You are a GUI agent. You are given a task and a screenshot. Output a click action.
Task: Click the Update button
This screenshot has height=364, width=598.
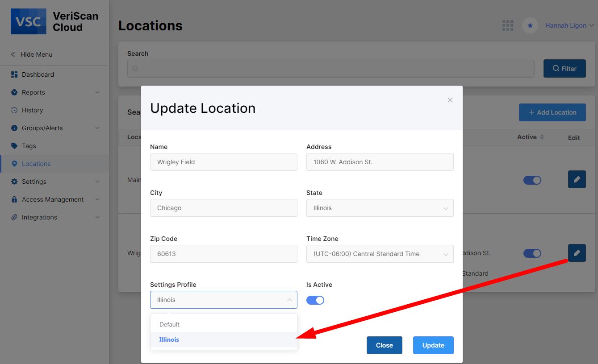[x=433, y=345]
